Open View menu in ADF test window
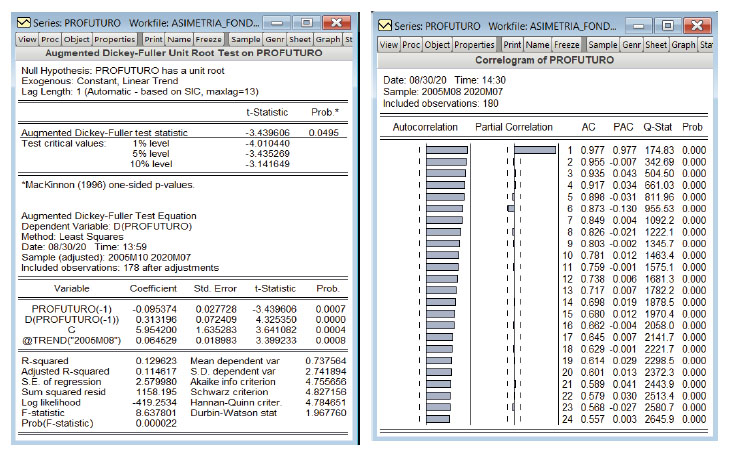Screen dimensions: 736x450 27,39
